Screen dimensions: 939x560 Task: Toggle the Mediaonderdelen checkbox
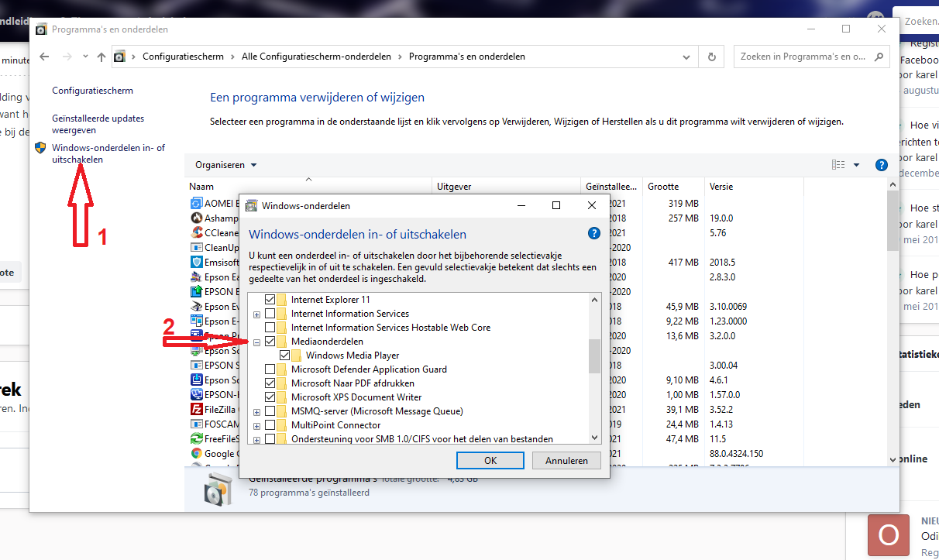click(270, 342)
